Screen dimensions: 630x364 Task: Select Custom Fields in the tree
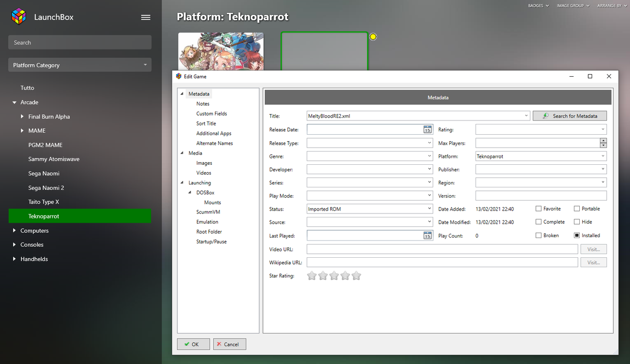212,114
